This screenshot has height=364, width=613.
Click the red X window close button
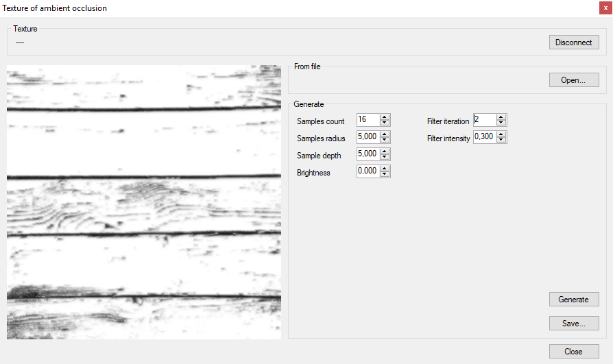(605, 8)
